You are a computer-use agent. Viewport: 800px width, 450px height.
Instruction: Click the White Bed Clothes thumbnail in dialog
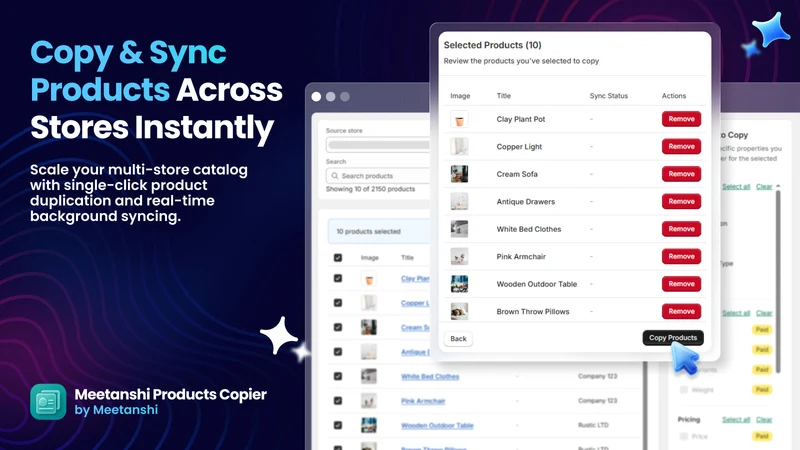pyautogui.click(x=459, y=229)
